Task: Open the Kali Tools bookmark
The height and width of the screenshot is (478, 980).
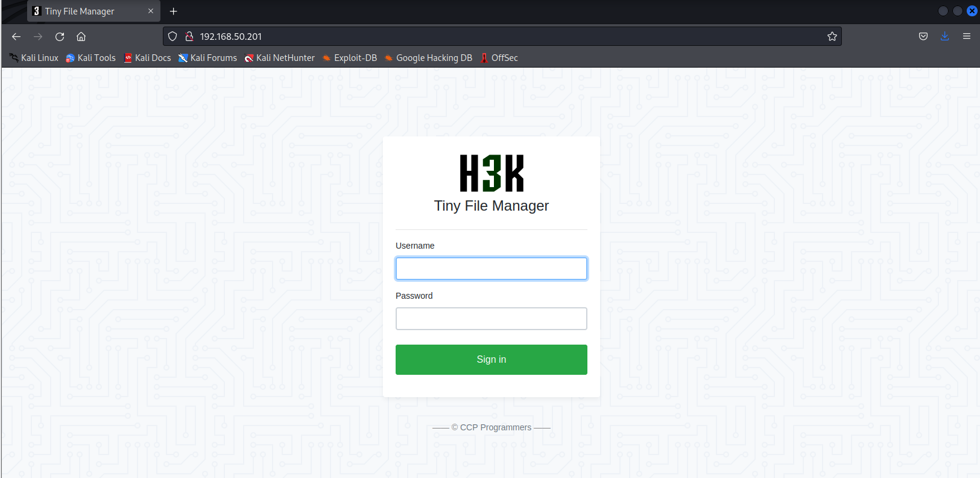Action: [x=90, y=58]
